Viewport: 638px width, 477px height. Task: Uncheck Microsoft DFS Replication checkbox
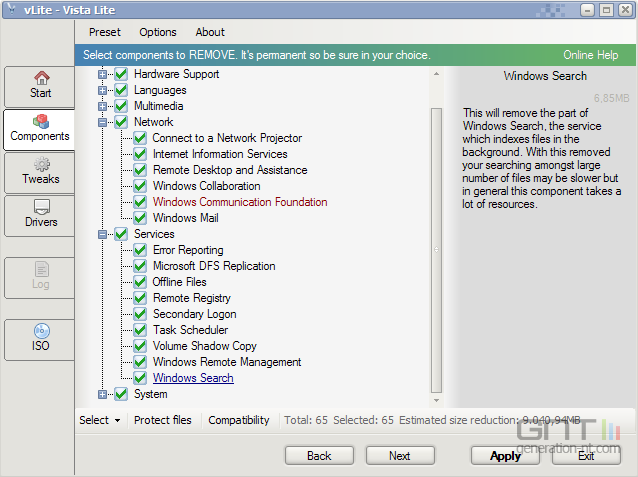click(140, 266)
